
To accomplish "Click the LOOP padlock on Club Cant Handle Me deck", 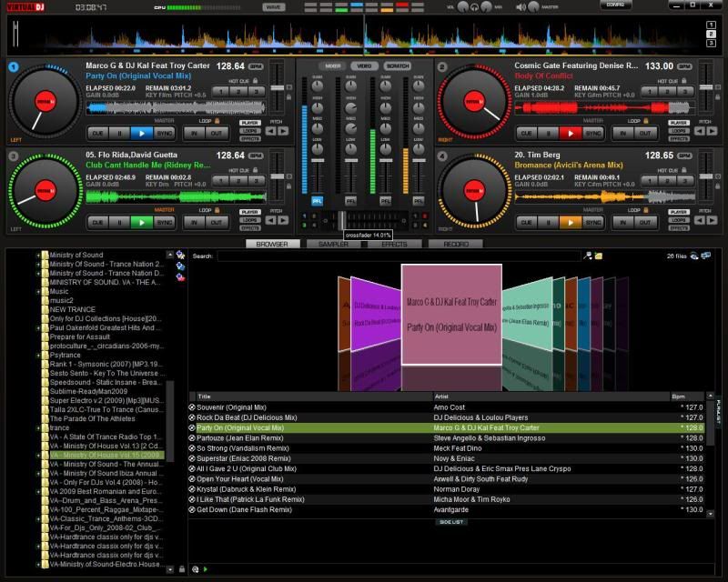I will click(217, 210).
